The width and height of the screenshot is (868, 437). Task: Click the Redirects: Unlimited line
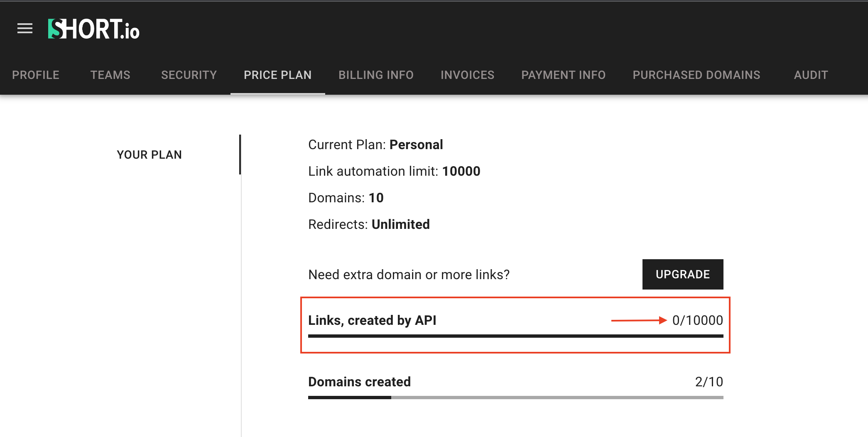pyautogui.click(x=369, y=224)
